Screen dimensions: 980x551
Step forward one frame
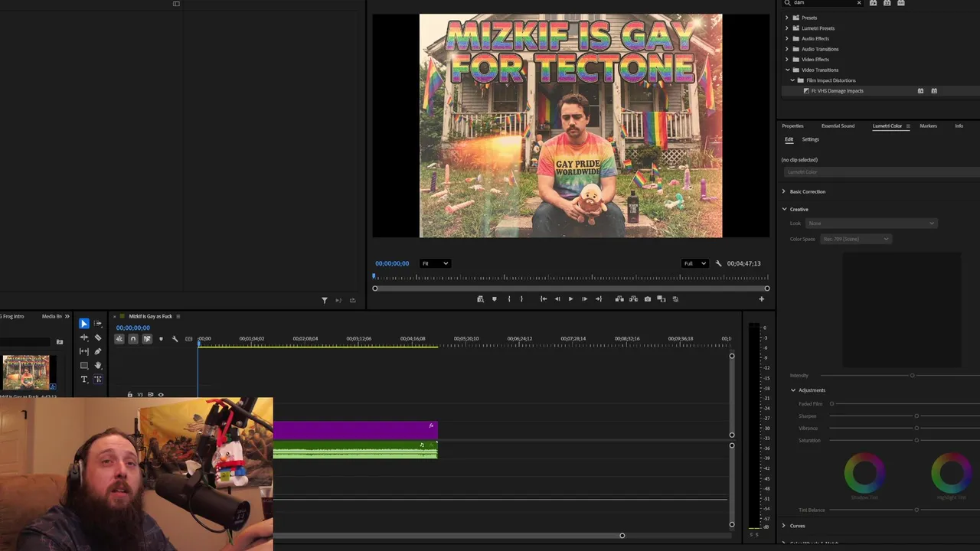584,299
